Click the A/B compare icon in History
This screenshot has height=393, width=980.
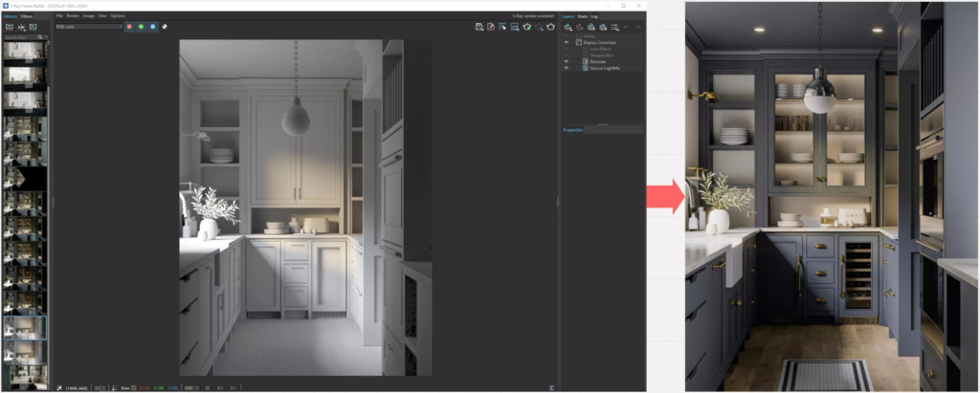tap(21, 27)
